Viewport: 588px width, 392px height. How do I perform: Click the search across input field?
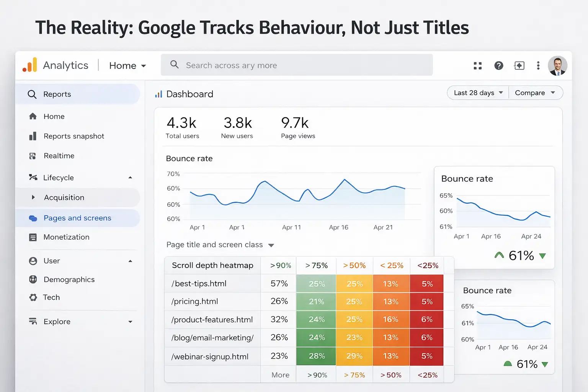click(x=297, y=65)
